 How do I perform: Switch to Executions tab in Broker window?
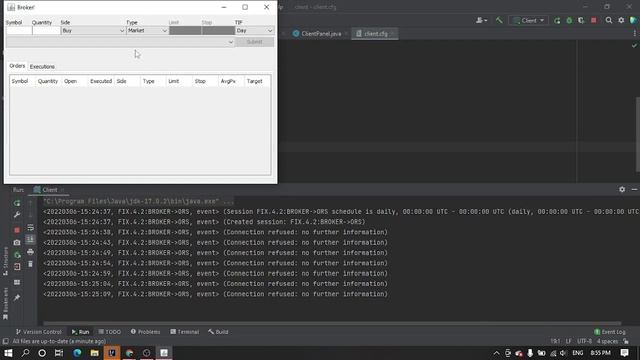click(x=42, y=67)
